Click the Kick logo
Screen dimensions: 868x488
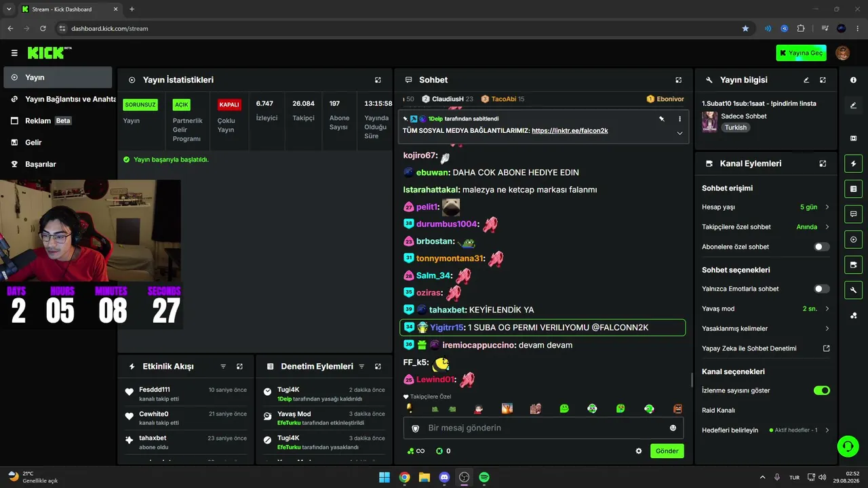pos(49,53)
